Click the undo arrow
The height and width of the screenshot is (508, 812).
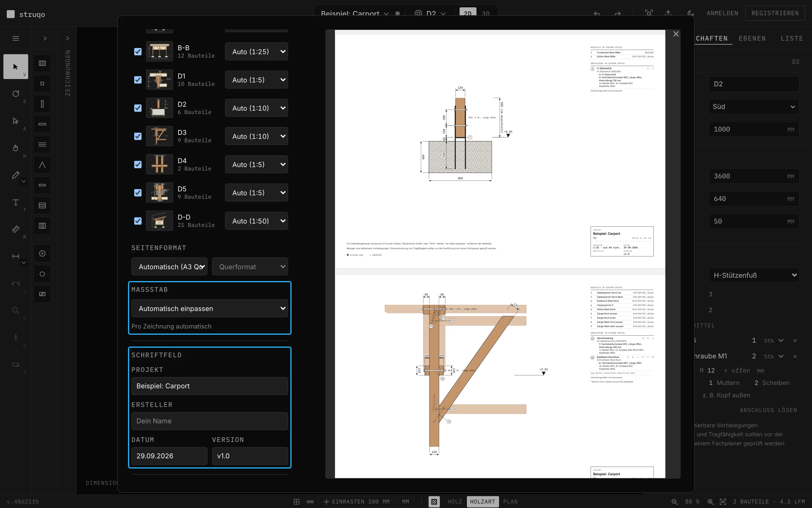597,14
